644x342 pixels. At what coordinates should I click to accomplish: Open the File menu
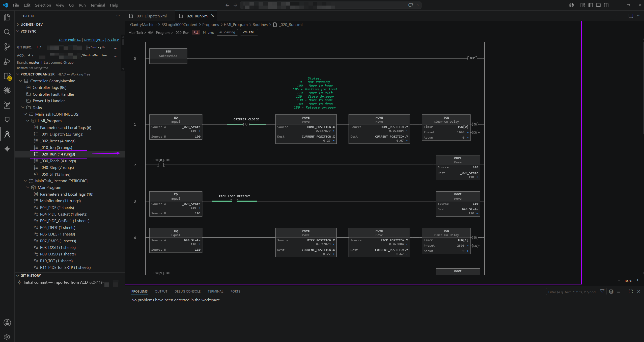tap(16, 5)
